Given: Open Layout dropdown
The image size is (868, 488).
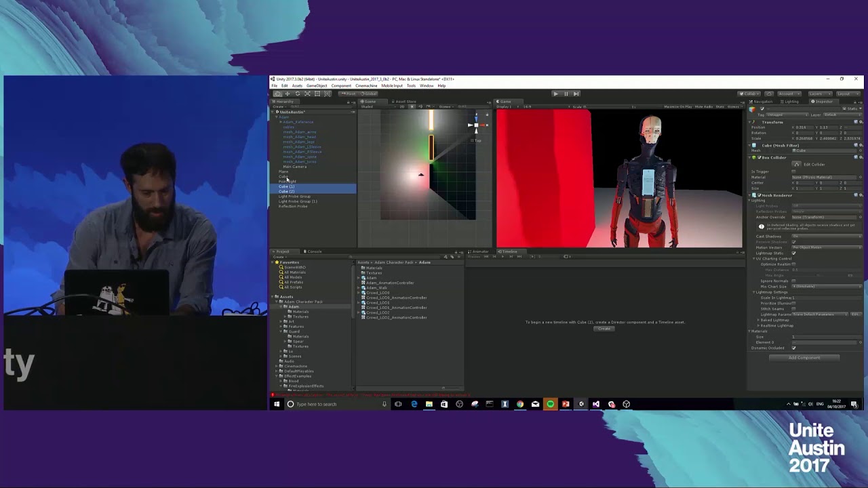Looking at the screenshot, I should coord(848,94).
